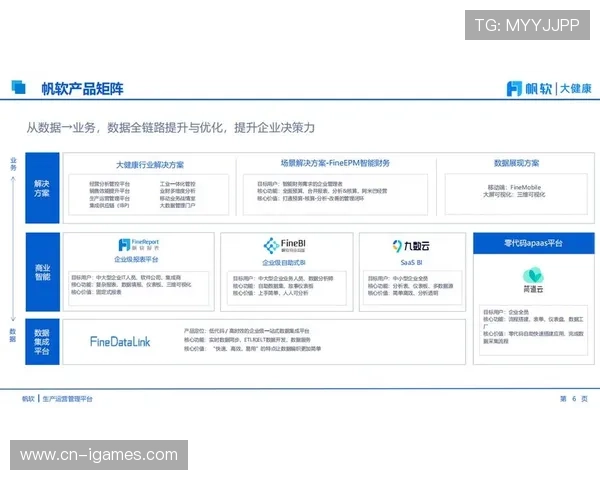
Task: Select the 帆软产品矩阵 slide title
Action: tap(83, 89)
